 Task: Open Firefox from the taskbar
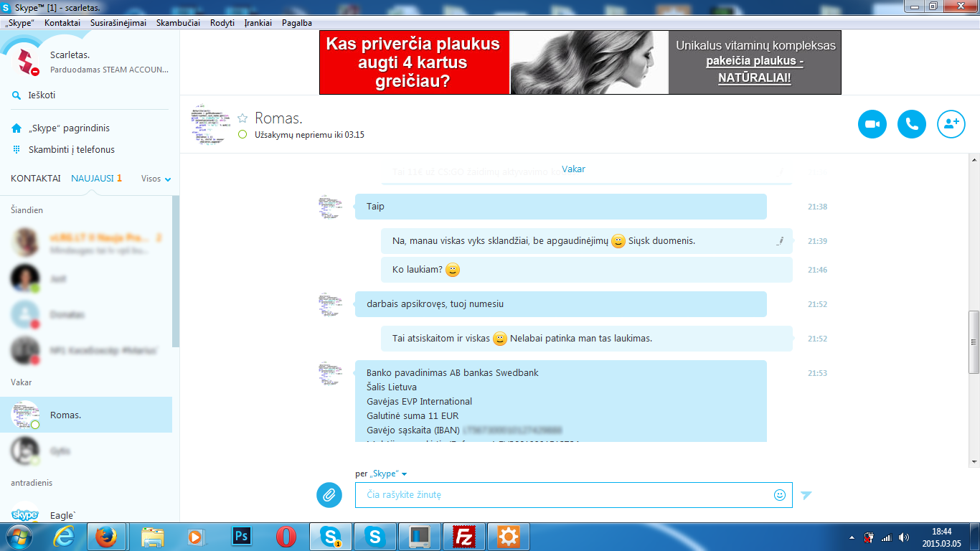tap(106, 537)
